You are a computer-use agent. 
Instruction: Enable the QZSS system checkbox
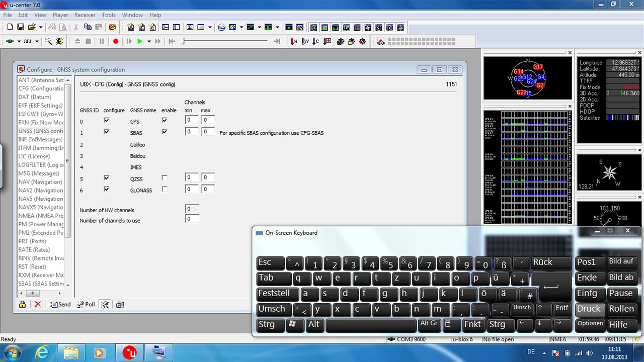[x=165, y=178]
